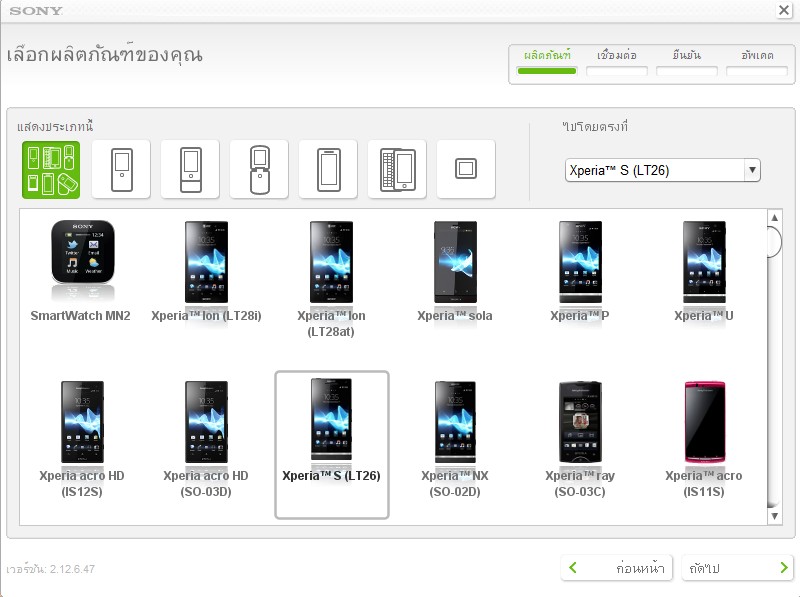
Task: Select Xperia acro HD (IS12S)
Action: [82, 422]
